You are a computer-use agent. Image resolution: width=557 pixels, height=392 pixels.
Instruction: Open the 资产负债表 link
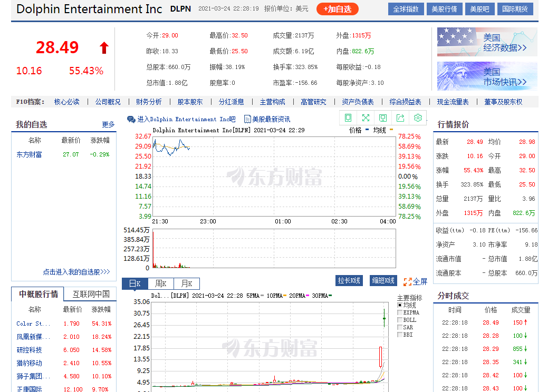click(x=358, y=102)
